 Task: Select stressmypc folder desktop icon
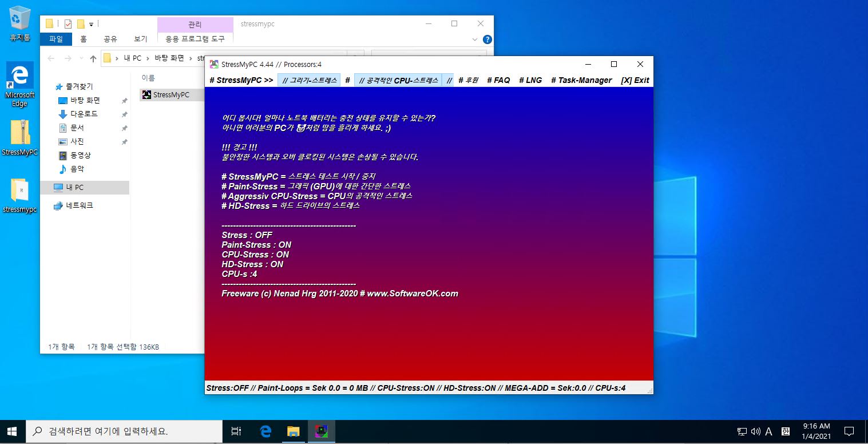[x=19, y=196]
